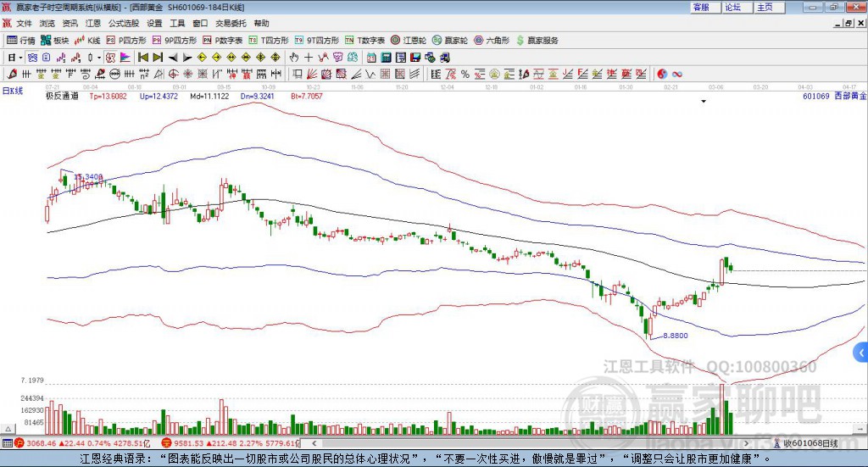This screenshot has height=467, width=868.
Task: Click the multicolor flag chart icon
Action: click(125, 58)
